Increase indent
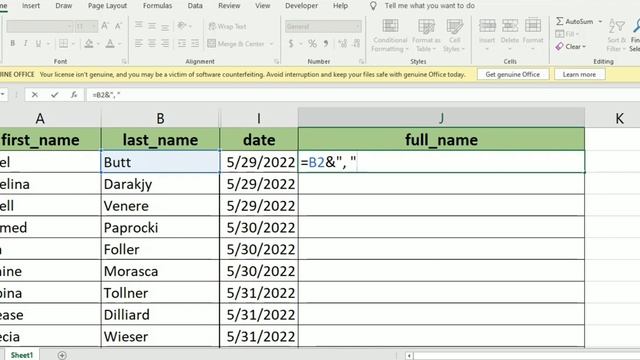 click(x=195, y=43)
